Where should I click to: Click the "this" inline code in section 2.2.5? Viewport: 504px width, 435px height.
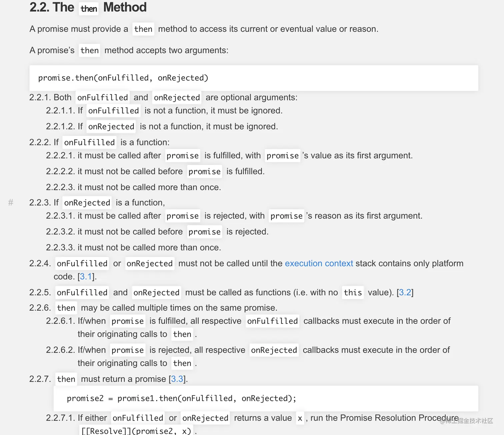tap(353, 293)
